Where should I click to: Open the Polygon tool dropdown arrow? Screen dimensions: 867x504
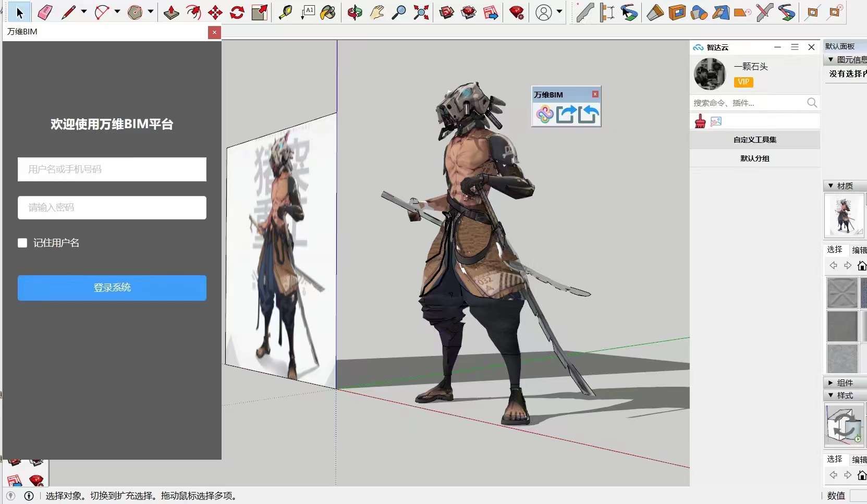(151, 11)
